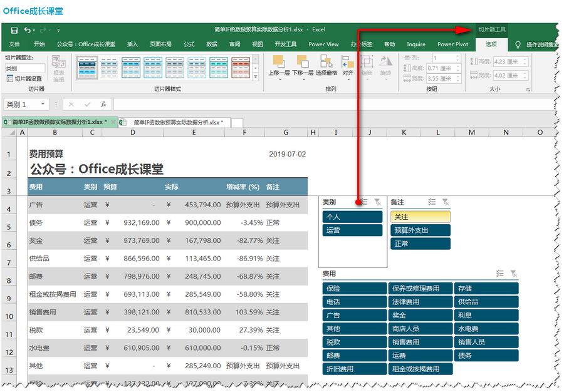Save the workbook with the floppy icon
The height and width of the screenshot is (392, 564).
click(x=14, y=30)
